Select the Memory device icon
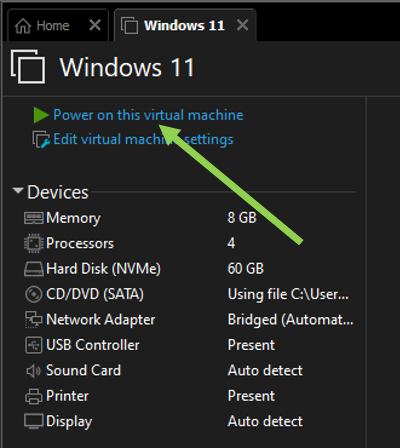 34,218
